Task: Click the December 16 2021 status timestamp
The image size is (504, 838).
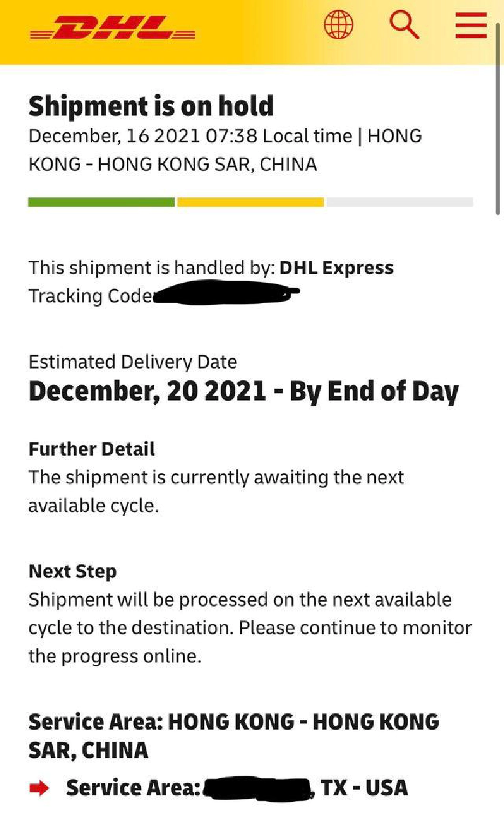Action: pos(142,136)
